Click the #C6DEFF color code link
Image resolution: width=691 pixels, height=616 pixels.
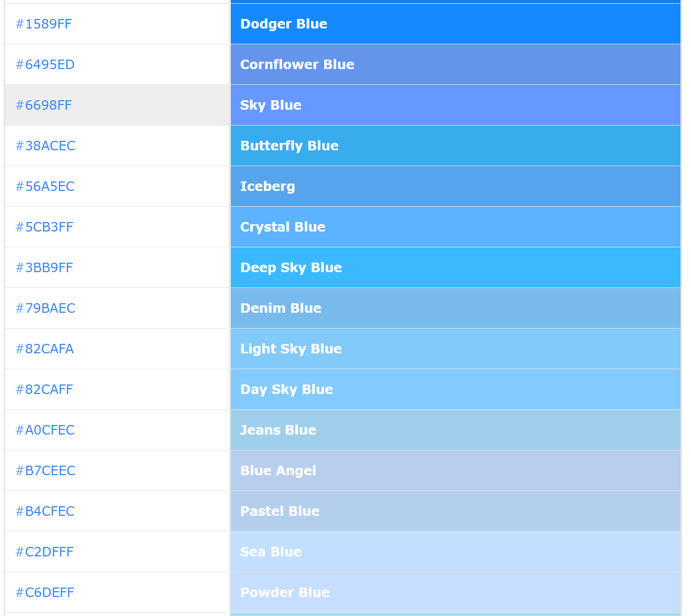[44, 592]
